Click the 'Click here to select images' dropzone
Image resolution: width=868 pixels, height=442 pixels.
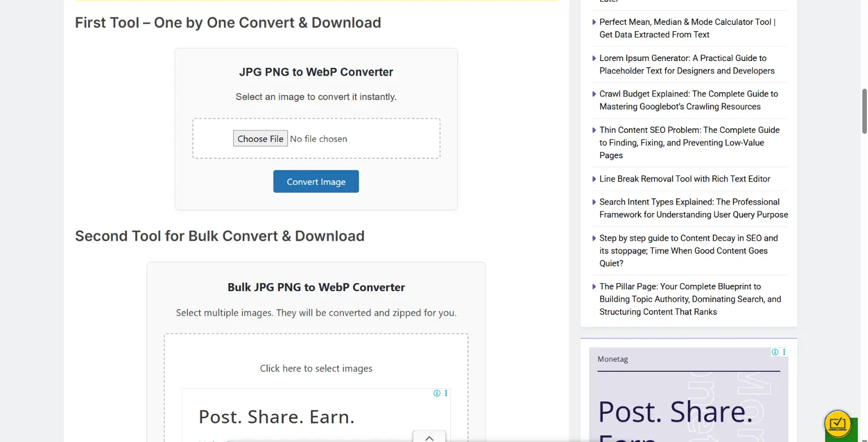point(316,369)
